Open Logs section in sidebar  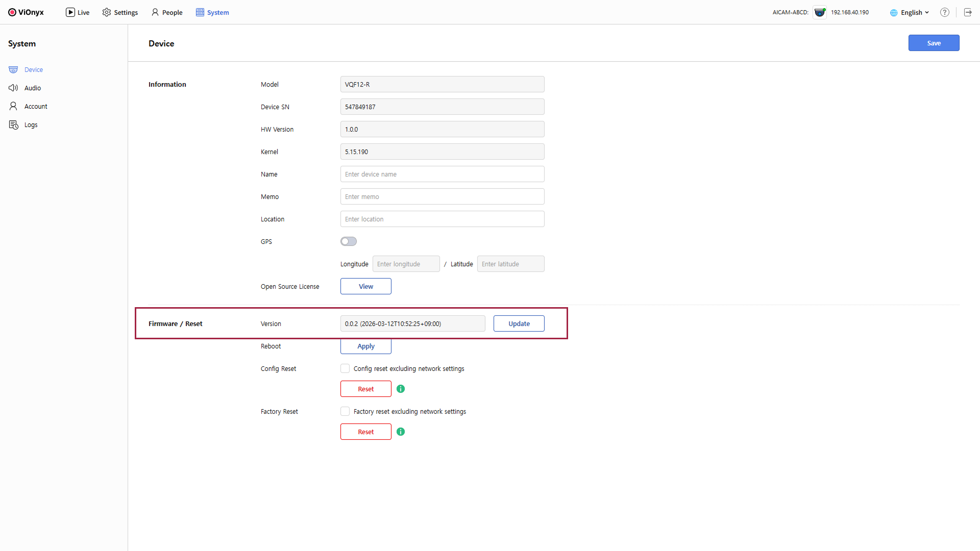(31, 125)
